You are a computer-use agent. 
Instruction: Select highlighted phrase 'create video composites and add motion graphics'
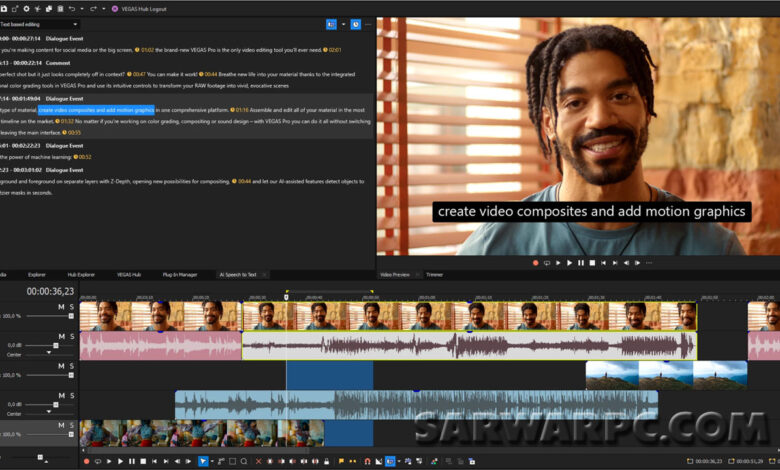[97, 110]
